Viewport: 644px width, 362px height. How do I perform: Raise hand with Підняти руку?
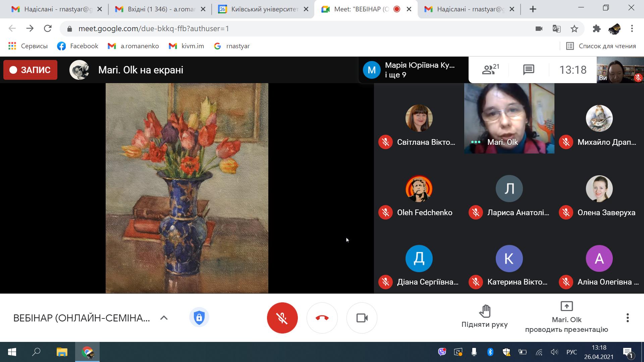[484, 316]
